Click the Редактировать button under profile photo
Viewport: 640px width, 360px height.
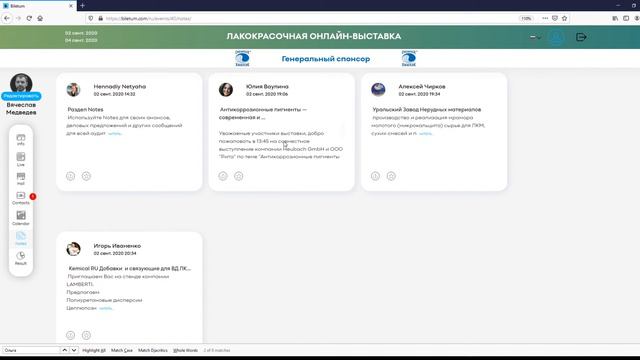21,96
